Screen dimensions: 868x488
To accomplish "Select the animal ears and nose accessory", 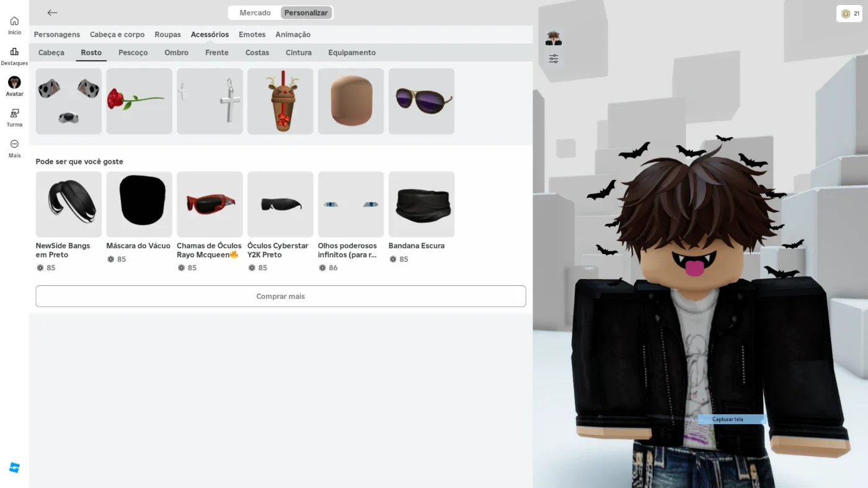I will coord(69,101).
